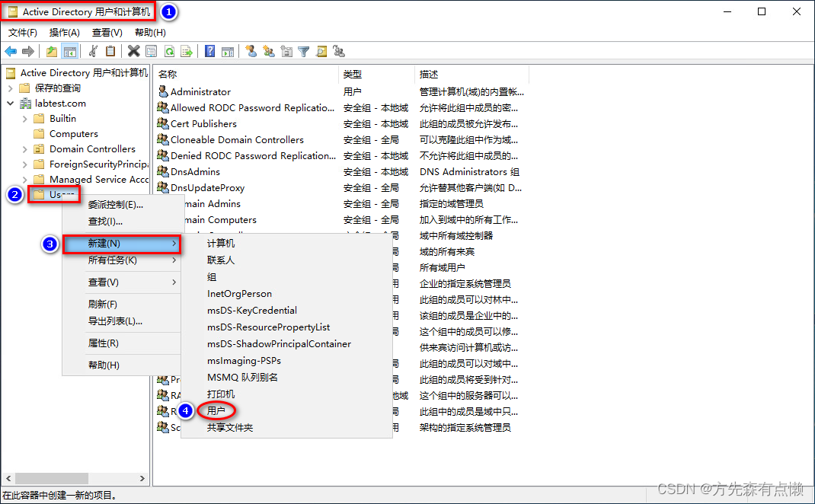Image resolution: width=815 pixels, height=504 pixels.
Task: Open the 新建(N) context submenu
Action: [121, 243]
